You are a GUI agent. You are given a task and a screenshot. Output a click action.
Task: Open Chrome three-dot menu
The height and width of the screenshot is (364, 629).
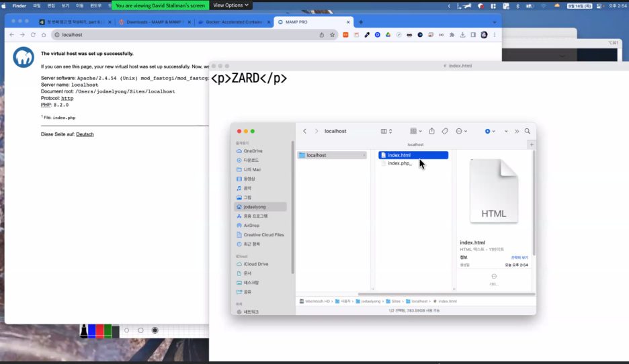495,35
